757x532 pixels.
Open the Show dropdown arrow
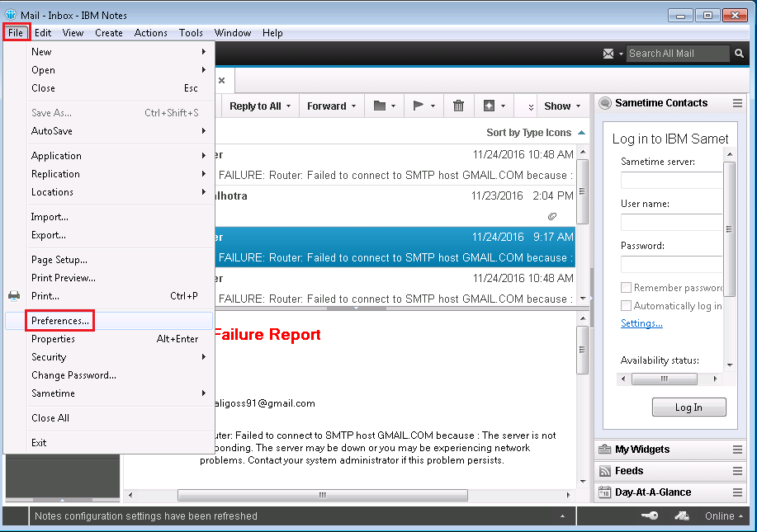(579, 106)
